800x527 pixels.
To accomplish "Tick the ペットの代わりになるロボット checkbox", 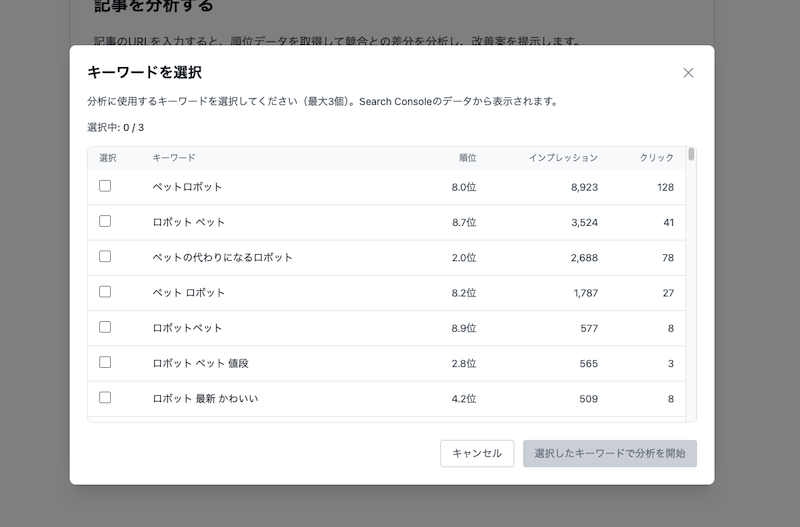I will tap(105, 257).
